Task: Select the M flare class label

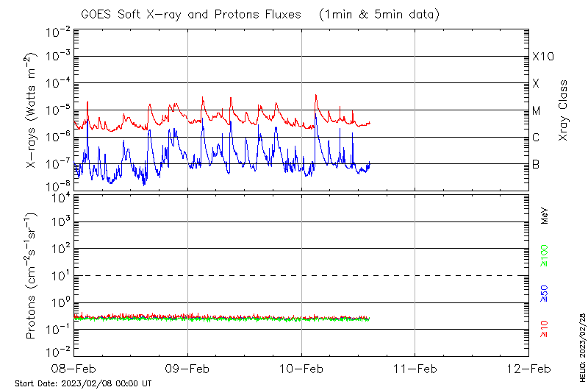Action: pyautogui.click(x=537, y=110)
